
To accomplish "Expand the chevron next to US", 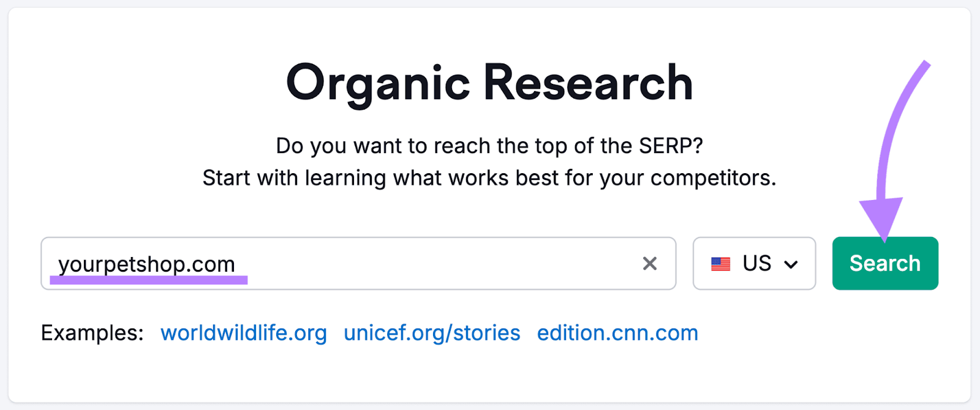I will [x=791, y=264].
